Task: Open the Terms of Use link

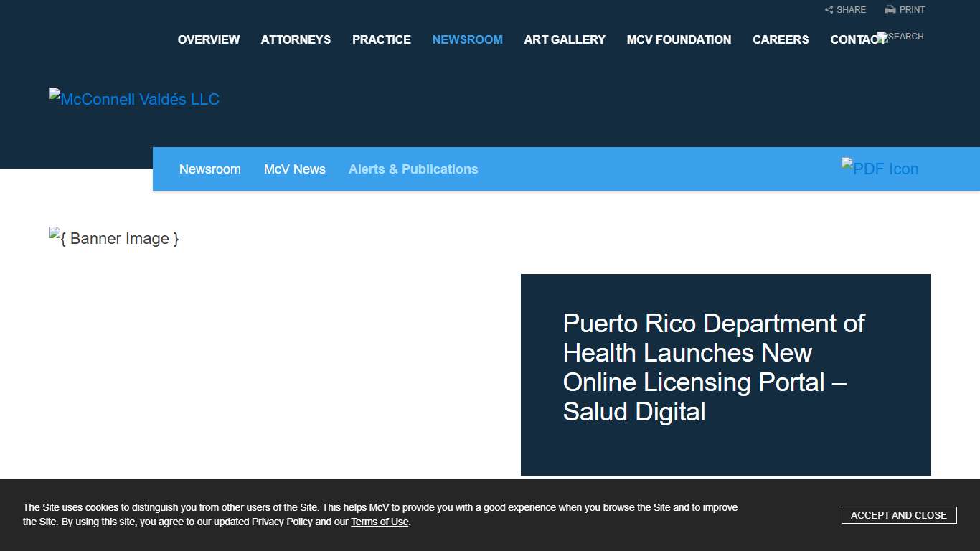Action: point(379,522)
